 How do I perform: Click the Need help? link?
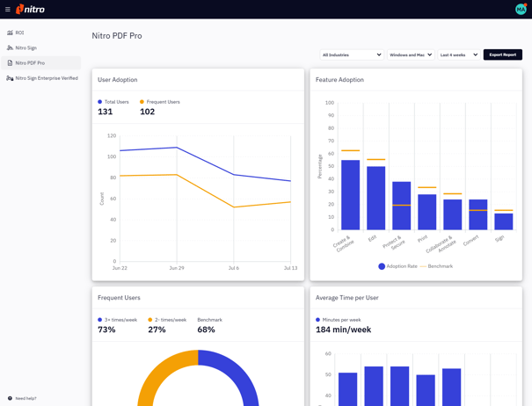pos(26,398)
